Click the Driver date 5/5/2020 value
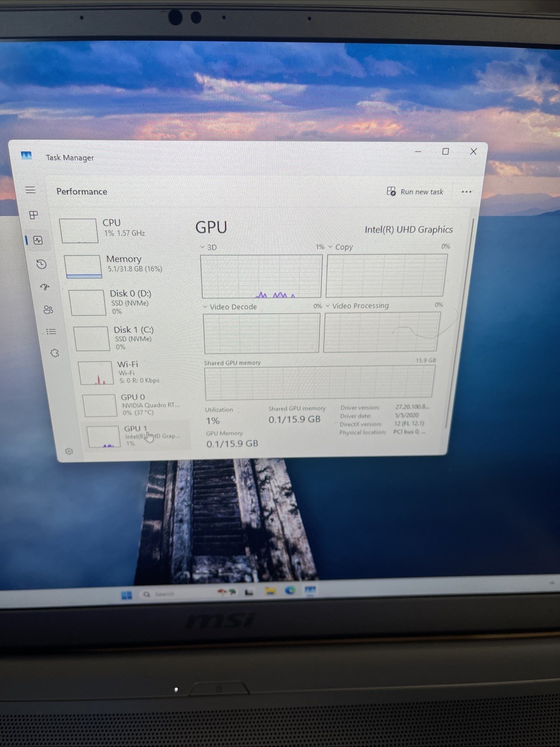 pos(406,415)
